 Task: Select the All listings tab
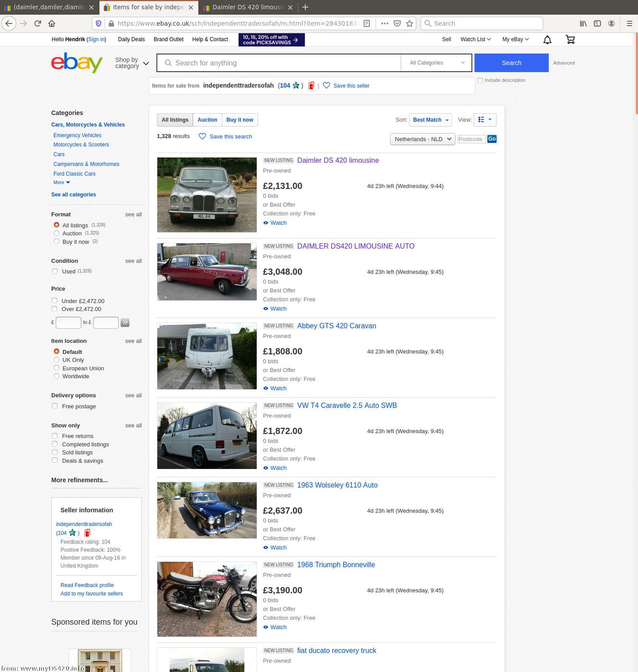pos(175,120)
